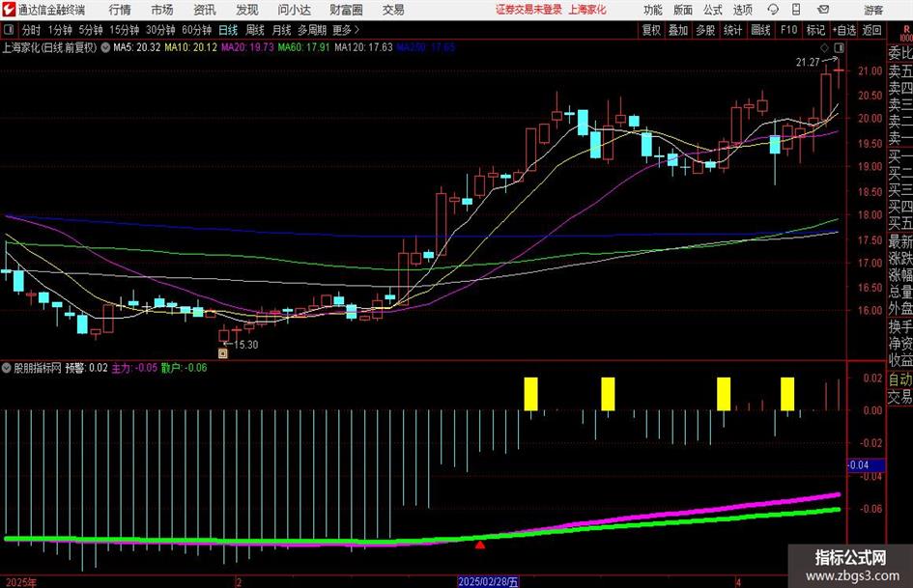The height and width of the screenshot is (588, 913).
Task: Click the 标记 button
Action: pyautogui.click(x=815, y=30)
